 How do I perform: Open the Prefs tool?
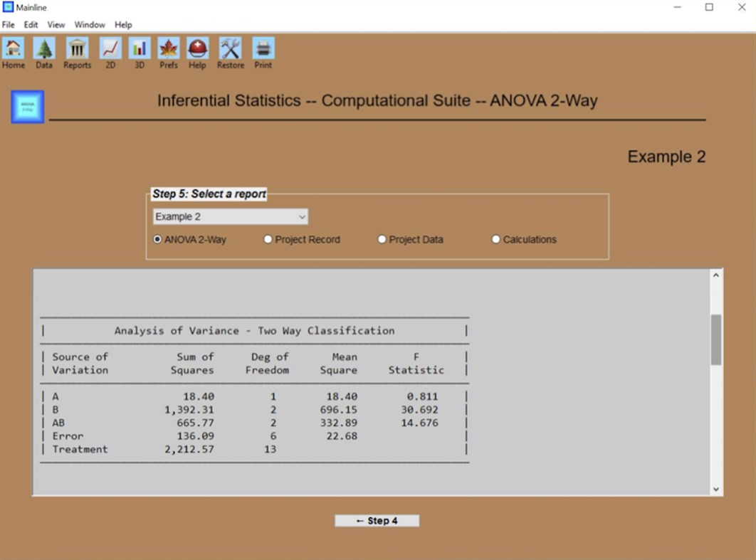tap(168, 50)
